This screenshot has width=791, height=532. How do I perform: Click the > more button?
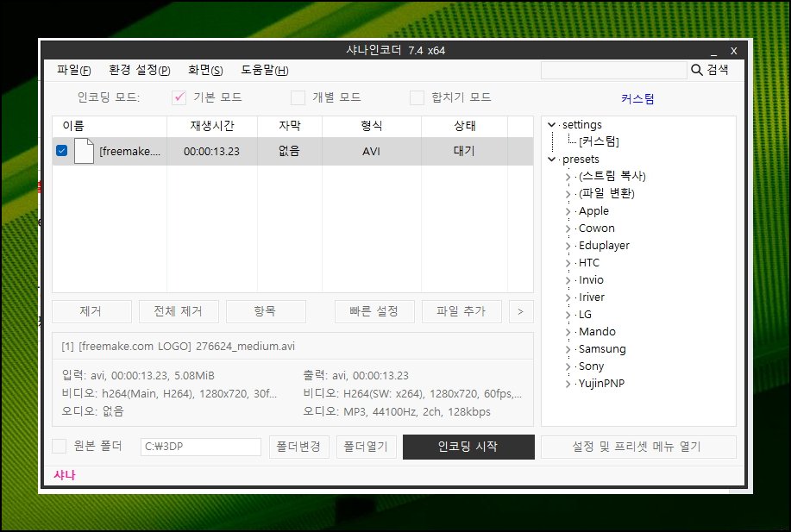click(521, 311)
